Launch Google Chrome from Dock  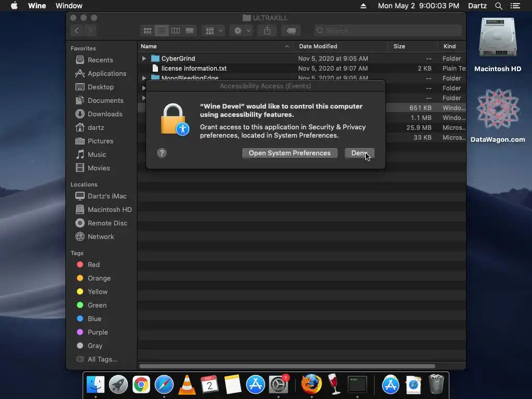pos(141,384)
